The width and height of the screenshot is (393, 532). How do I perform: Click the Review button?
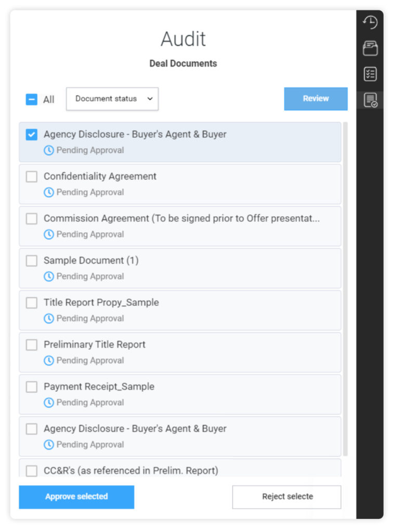(x=316, y=99)
